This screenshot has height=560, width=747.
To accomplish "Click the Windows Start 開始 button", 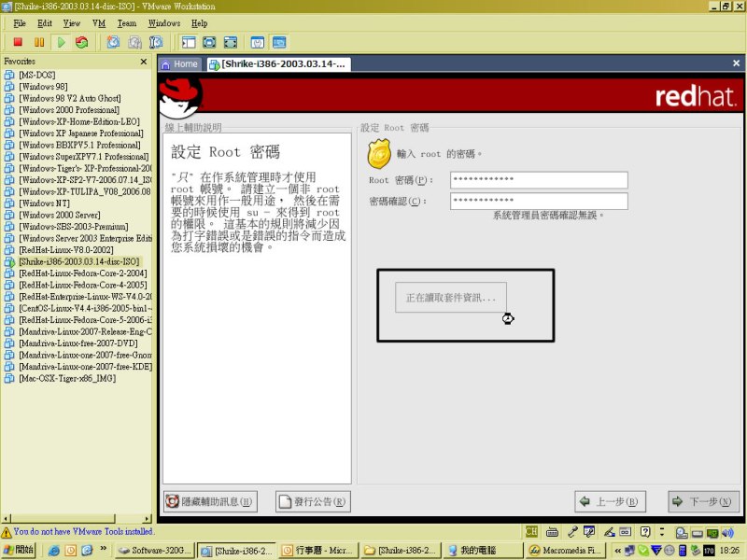I will tap(19, 550).
